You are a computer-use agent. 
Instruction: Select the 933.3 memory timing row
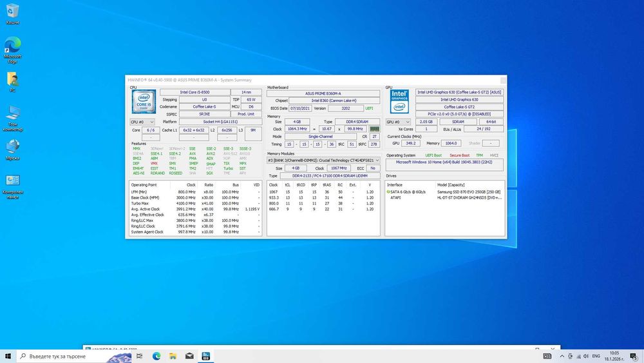(323, 198)
